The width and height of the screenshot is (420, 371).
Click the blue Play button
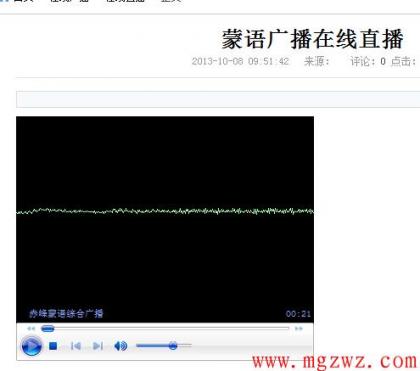click(31, 346)
